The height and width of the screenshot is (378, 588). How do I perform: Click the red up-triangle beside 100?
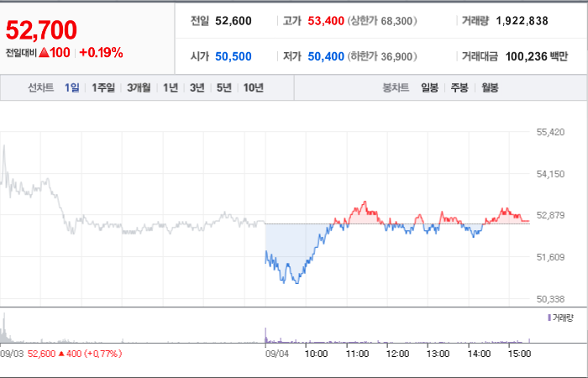tap(45, 53)
